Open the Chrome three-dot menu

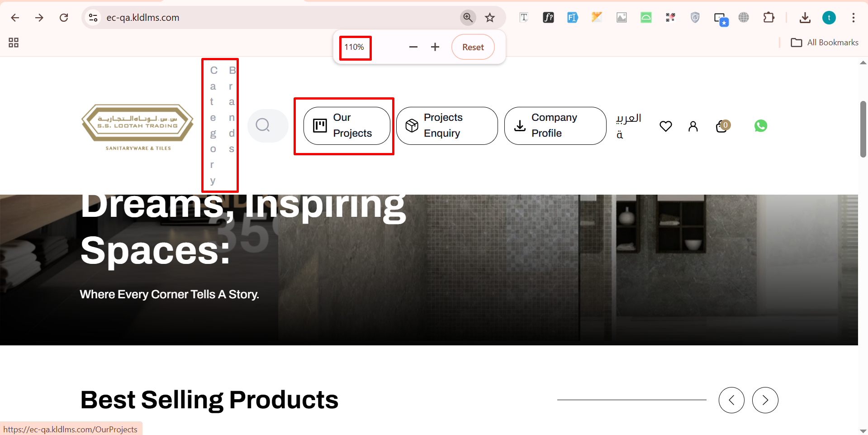pyautogui.click(x=853, y=18)
